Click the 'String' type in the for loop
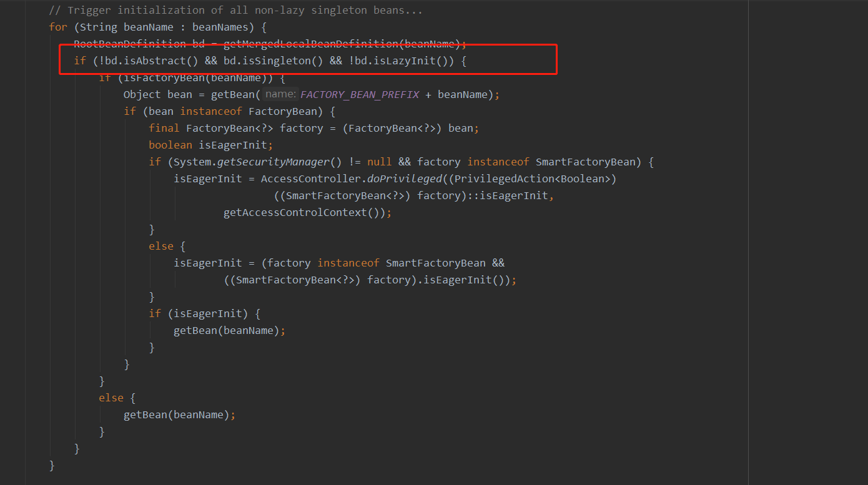Image resolution: width=868 pixels, height=485 pixels. click(99, 27)
